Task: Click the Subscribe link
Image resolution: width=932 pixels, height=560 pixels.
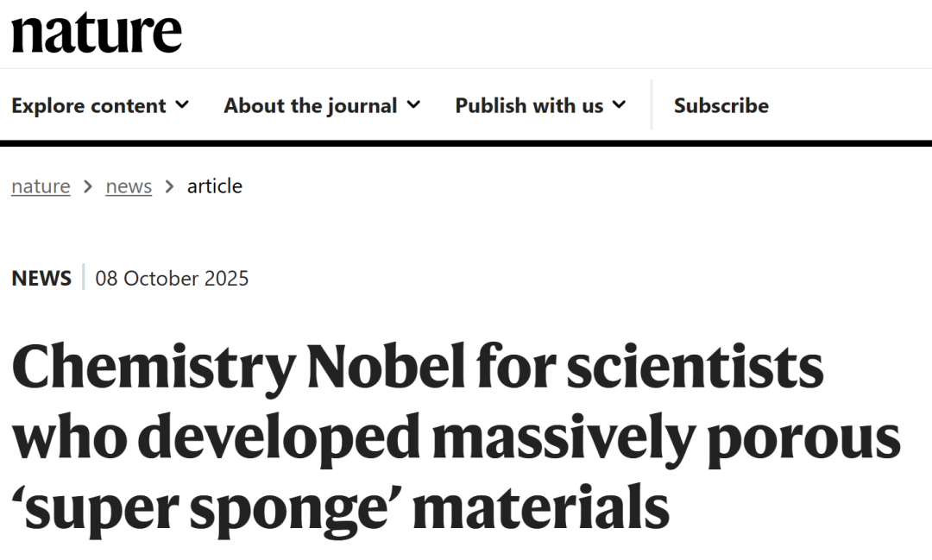Action: coord(721,105)
